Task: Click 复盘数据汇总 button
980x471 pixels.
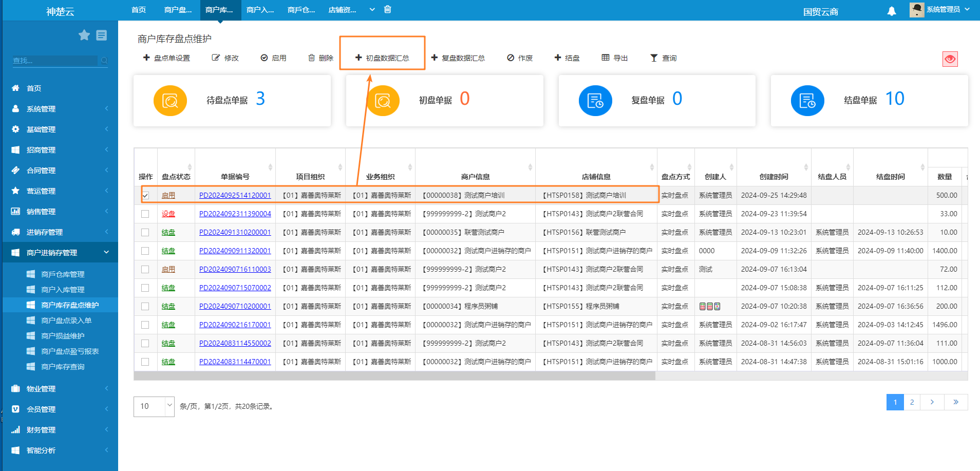Action: point(458,58)
